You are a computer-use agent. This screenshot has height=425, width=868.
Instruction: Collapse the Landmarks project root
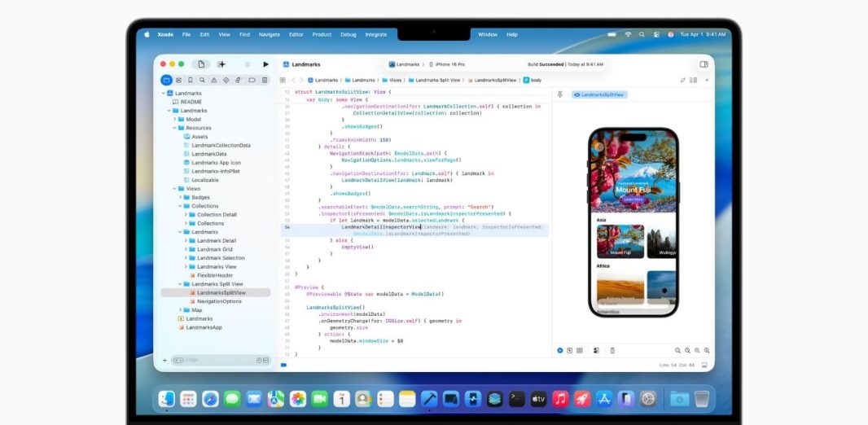tap(164, 93)
